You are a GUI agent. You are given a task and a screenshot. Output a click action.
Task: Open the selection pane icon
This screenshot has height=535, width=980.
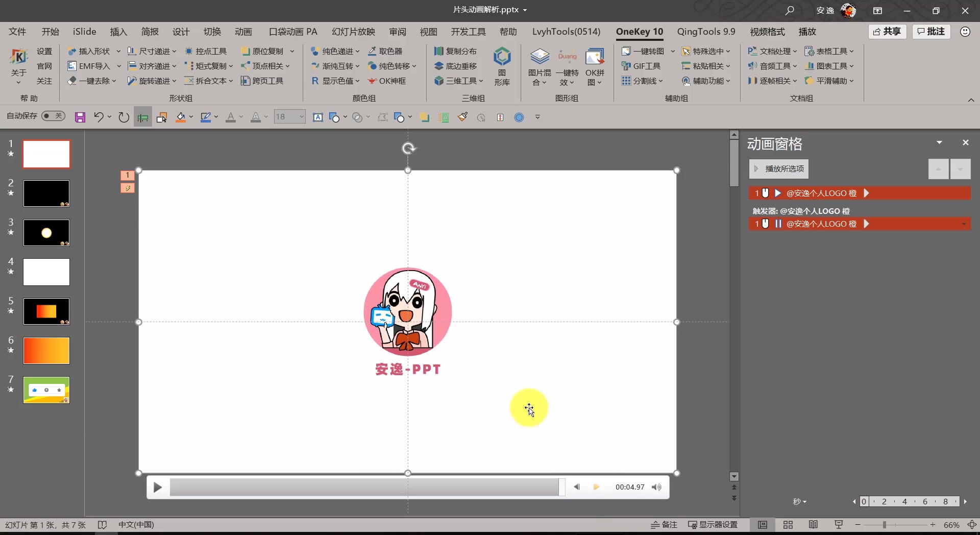click(x=162, y=117)
